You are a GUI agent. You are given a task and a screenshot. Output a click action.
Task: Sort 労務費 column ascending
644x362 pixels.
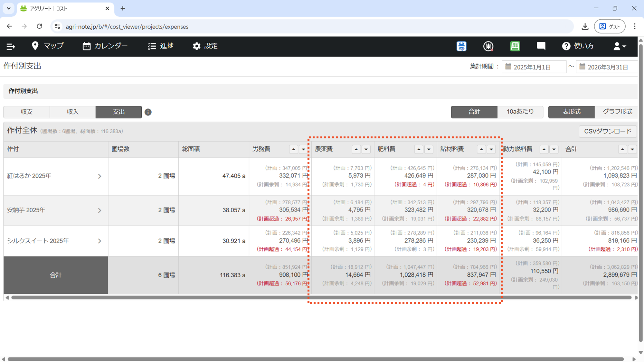pos(293,149)
